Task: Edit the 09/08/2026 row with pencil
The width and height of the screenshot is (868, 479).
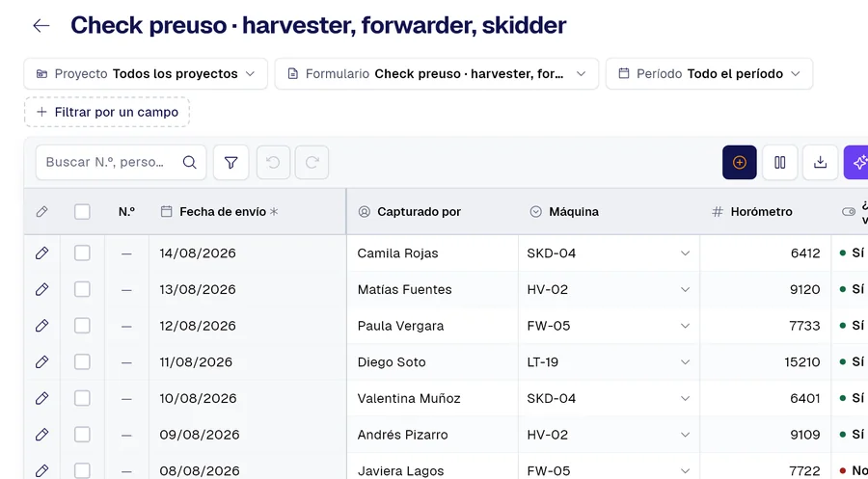Action: (41, 435)
